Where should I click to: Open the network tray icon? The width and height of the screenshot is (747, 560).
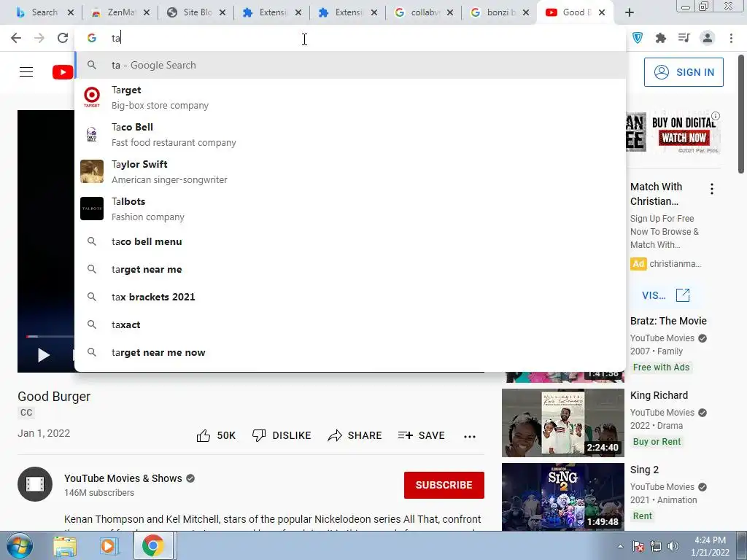tap(656, 546)
